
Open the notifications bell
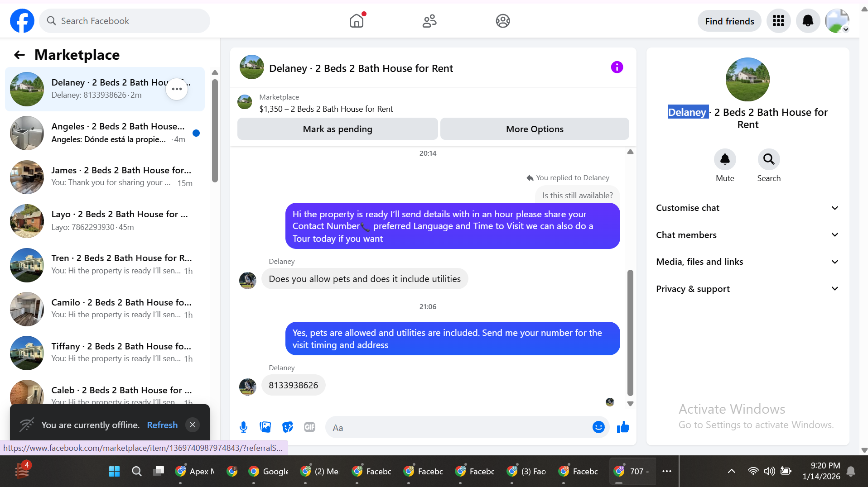[x=808, y=21]
